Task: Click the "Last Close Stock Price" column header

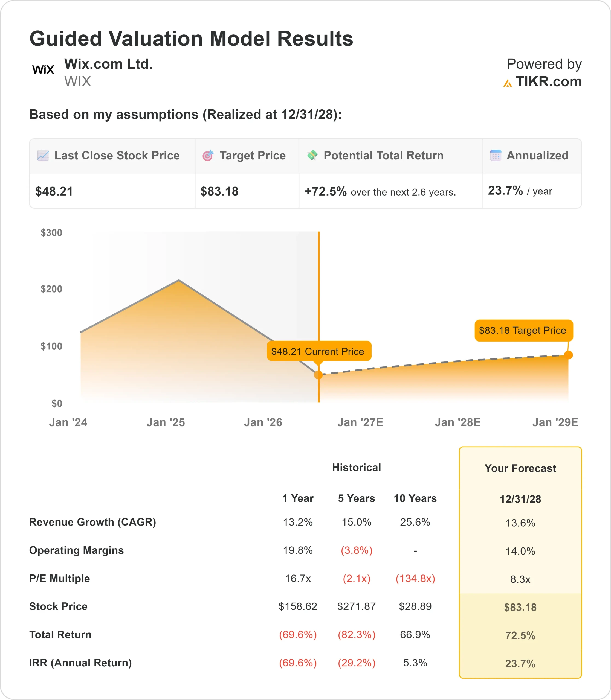Action: (x=117, y=155)
